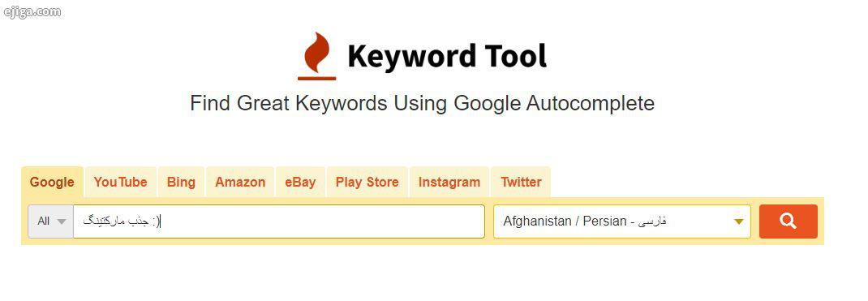Click the ejiga.com watermark link

pyautogui.click(x=32, y=11)
